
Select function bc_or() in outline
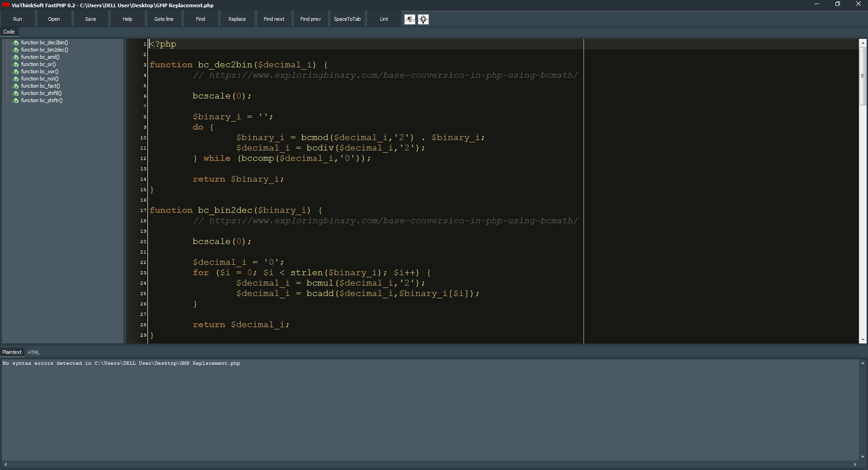tap(38, 64)
